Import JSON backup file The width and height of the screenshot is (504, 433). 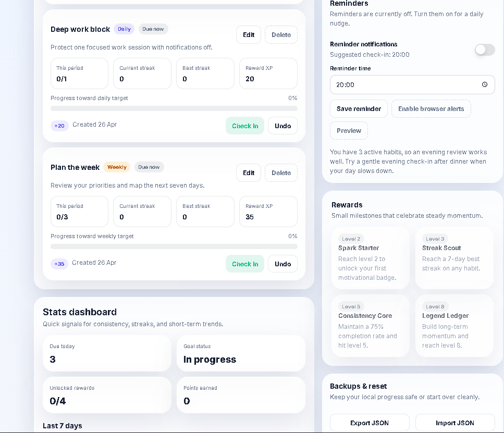point(455,423)
